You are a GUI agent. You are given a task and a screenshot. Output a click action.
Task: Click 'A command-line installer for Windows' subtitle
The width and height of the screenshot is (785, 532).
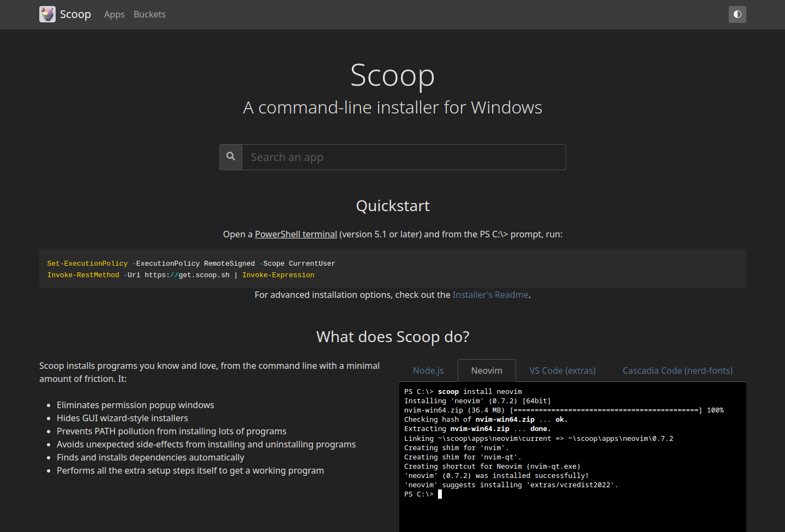click(393, 107)
